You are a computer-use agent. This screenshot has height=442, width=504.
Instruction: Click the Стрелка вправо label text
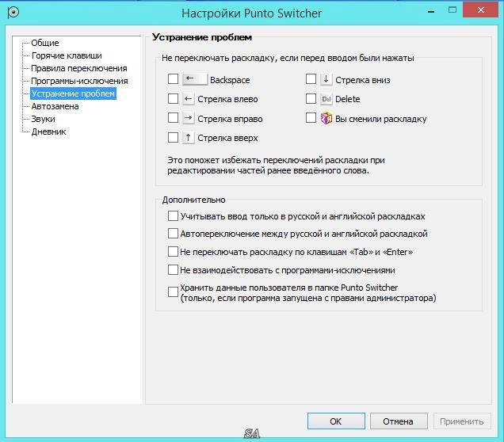pyautogui.click(x=230, y=119)
